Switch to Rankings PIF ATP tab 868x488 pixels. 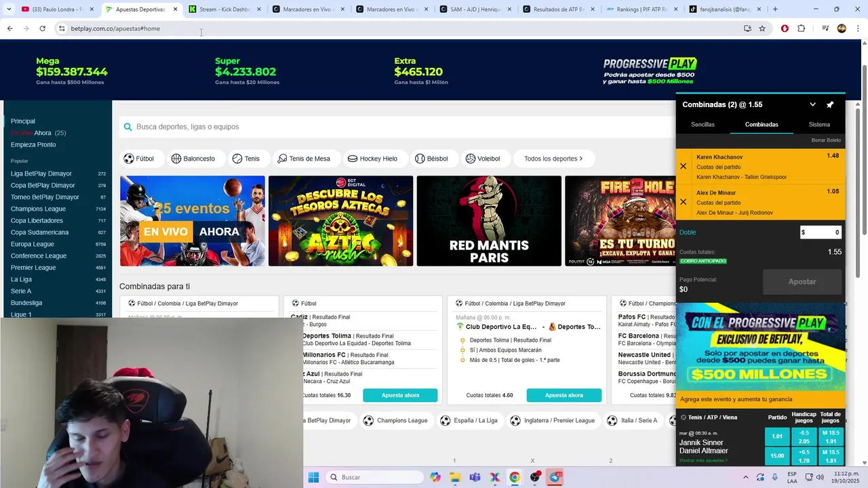(x=641, y=9)
